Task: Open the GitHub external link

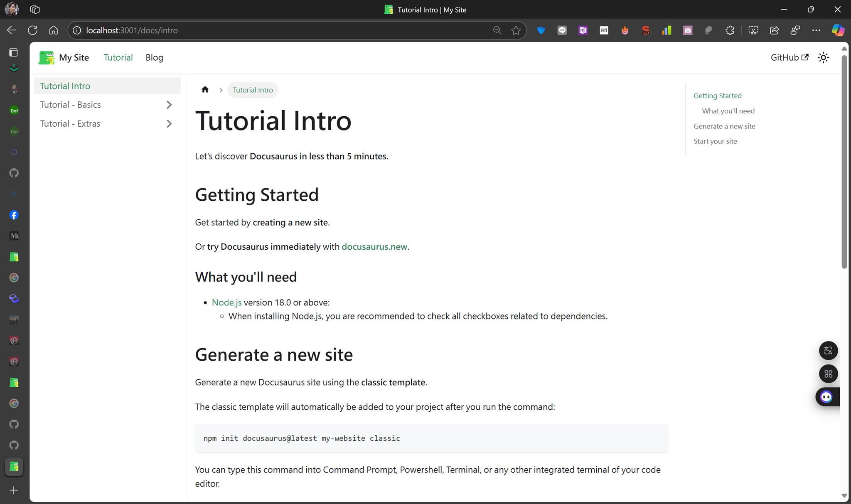Action: 790,57
